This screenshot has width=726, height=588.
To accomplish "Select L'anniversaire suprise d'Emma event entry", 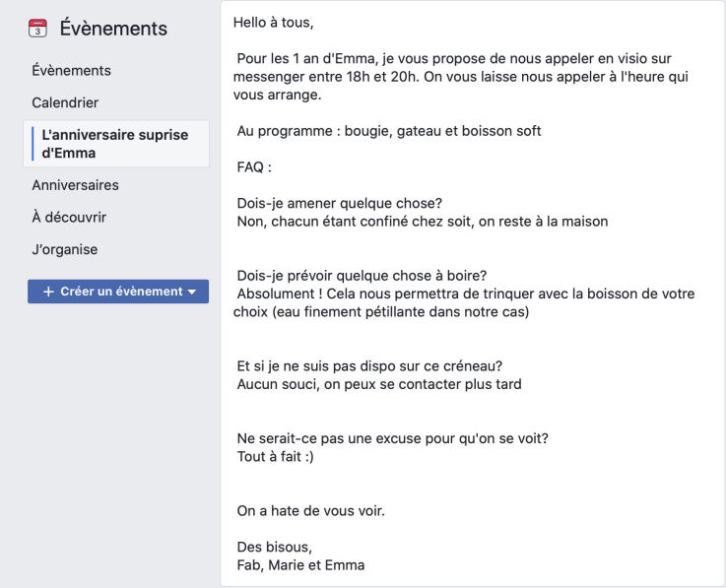I will point(114,144).
